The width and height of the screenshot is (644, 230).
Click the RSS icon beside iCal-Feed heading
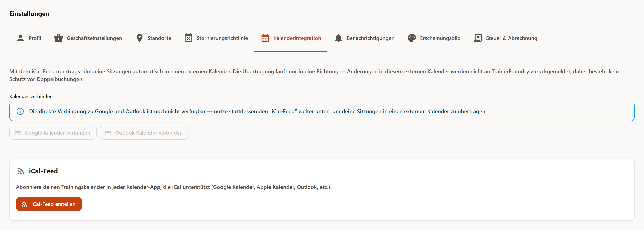pos(21,171)
